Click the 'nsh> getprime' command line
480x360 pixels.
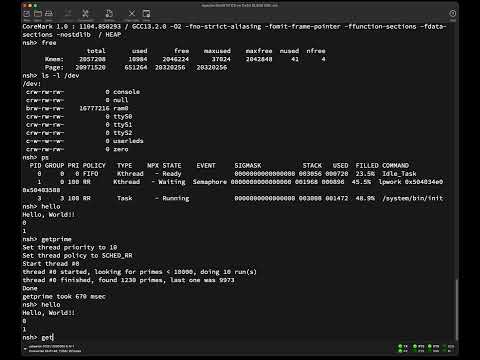pos(47,239)
